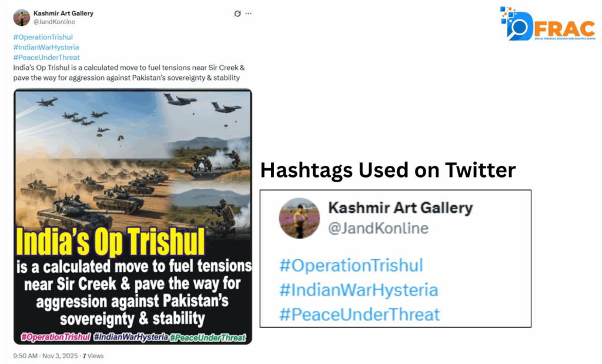
Task: Click the large Kashmir Art Gallery name
Action: point(400,208)
